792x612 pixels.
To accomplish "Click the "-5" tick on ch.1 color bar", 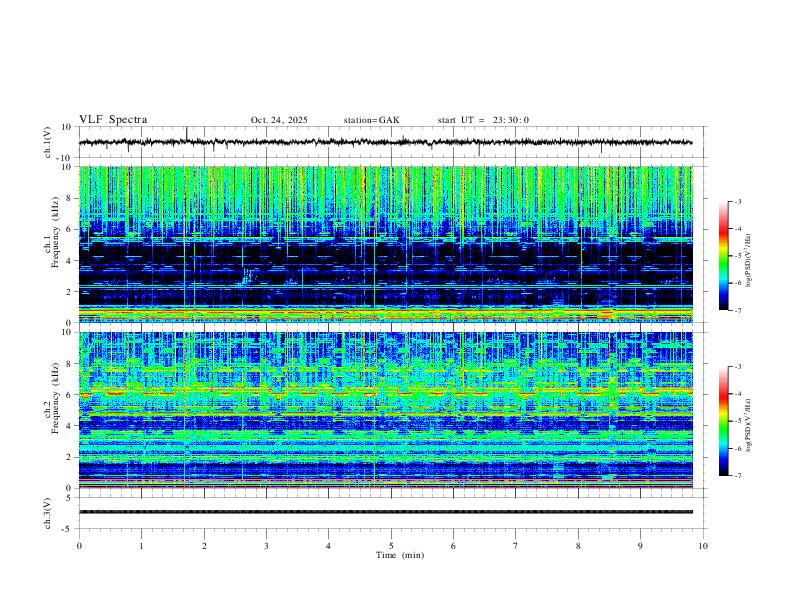I will point(737,256).
